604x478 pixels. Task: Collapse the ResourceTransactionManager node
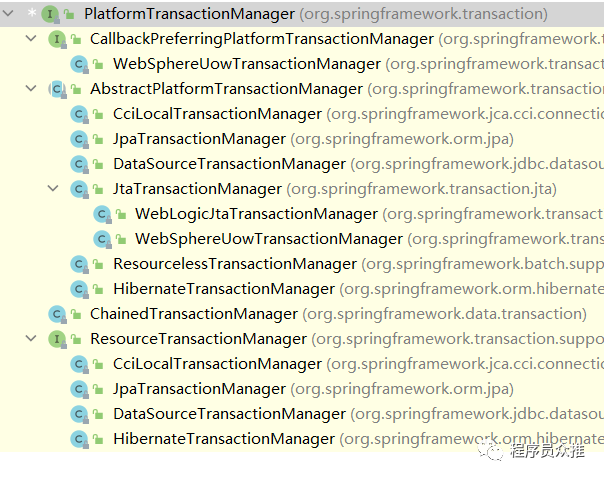pos(31,338)
